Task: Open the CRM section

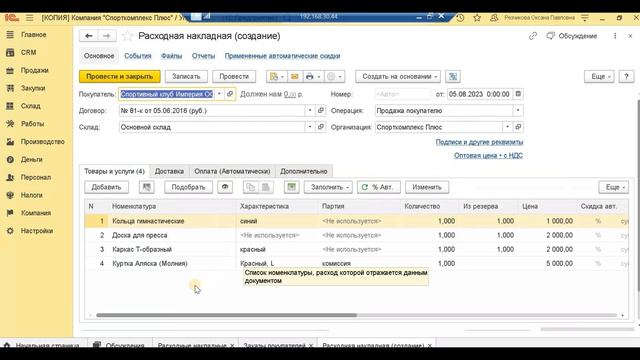Action: point(28,52)
